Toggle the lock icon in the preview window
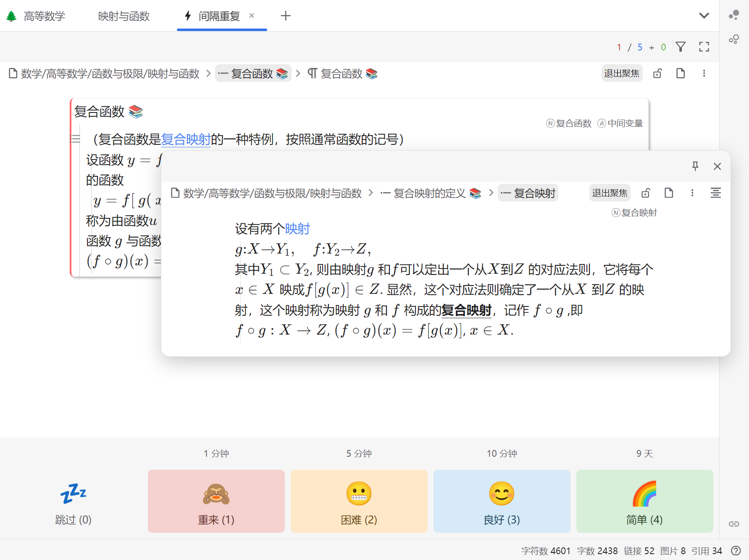Viewport: 749px width, 560px height. [x=646, y=193]
